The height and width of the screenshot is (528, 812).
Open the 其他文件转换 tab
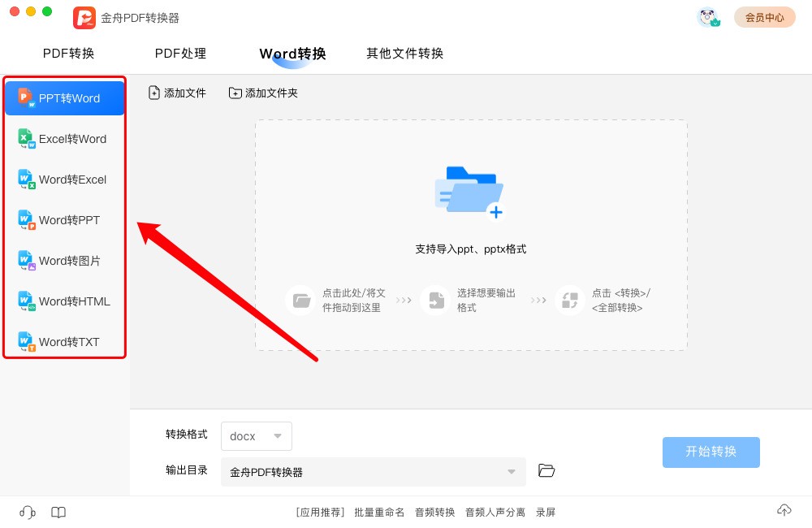click(x=404, y=54)
